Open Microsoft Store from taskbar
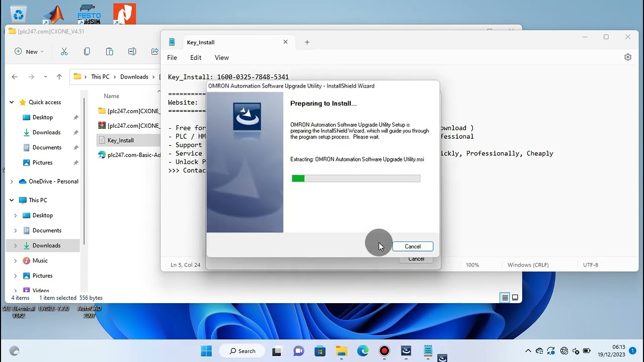The image size is (644, 362). pos(320,351)
